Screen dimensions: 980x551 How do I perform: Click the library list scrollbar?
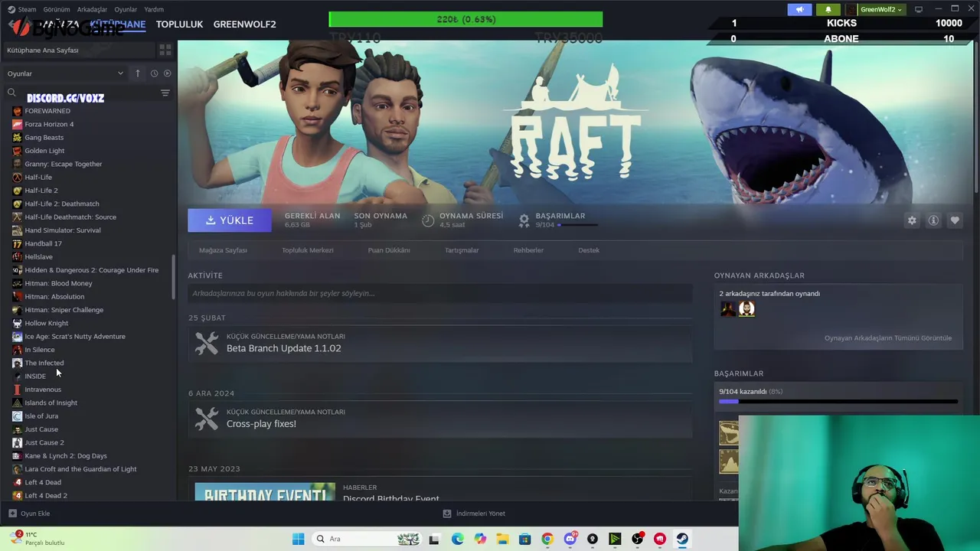tap(173, 277)
